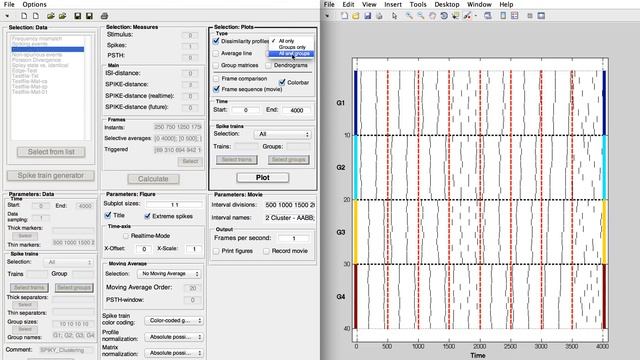This screenshot has width=640, height=360.
Task: Select the Pan hand tool
Action: click(x=432, y=16)
